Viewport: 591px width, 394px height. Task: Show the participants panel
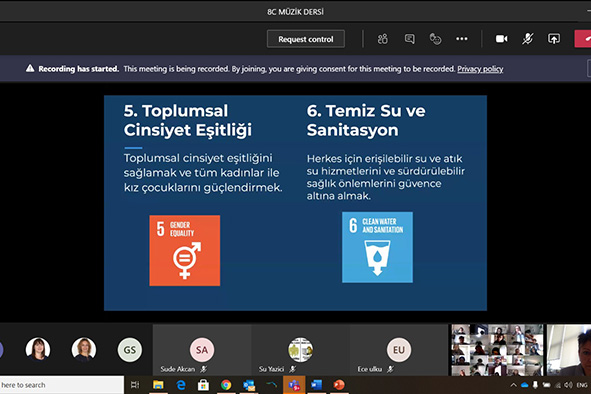(x=383, y=39)
